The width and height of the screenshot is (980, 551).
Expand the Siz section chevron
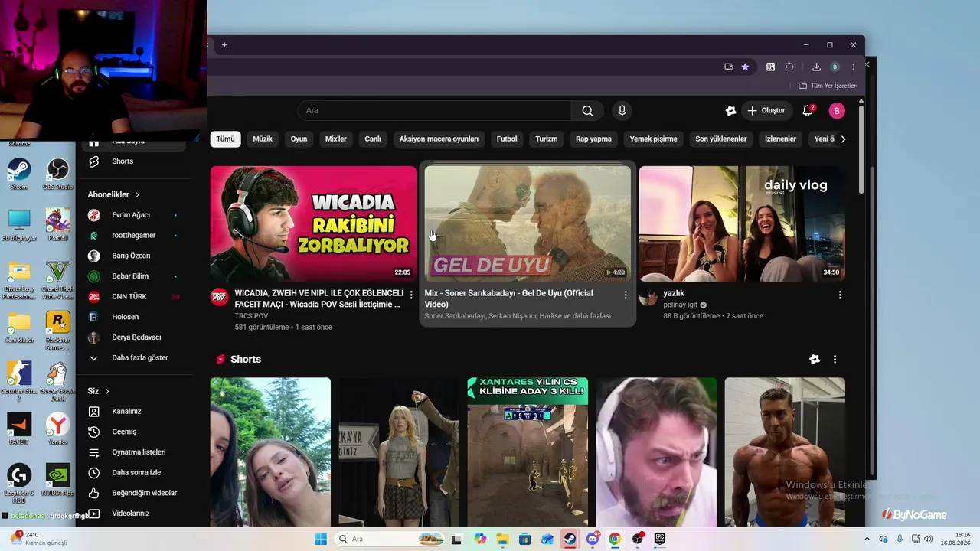pyautogui.click(x=107, y=391)
